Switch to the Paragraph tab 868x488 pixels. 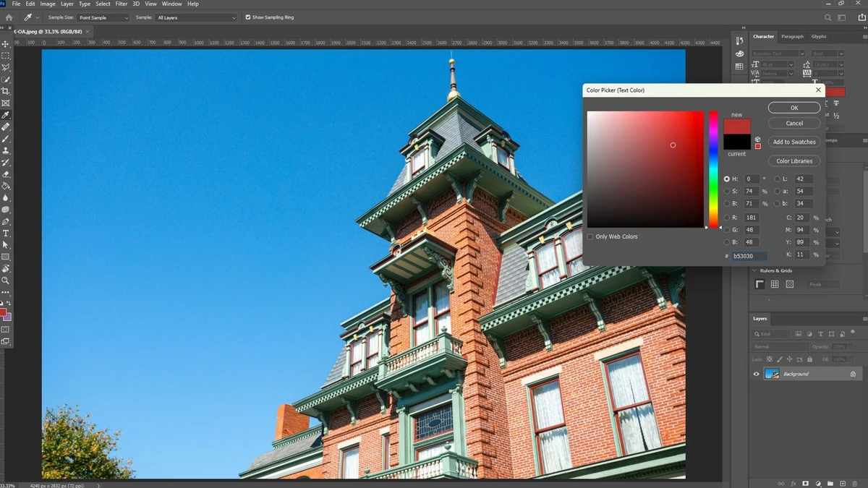[x=792, y=35]
